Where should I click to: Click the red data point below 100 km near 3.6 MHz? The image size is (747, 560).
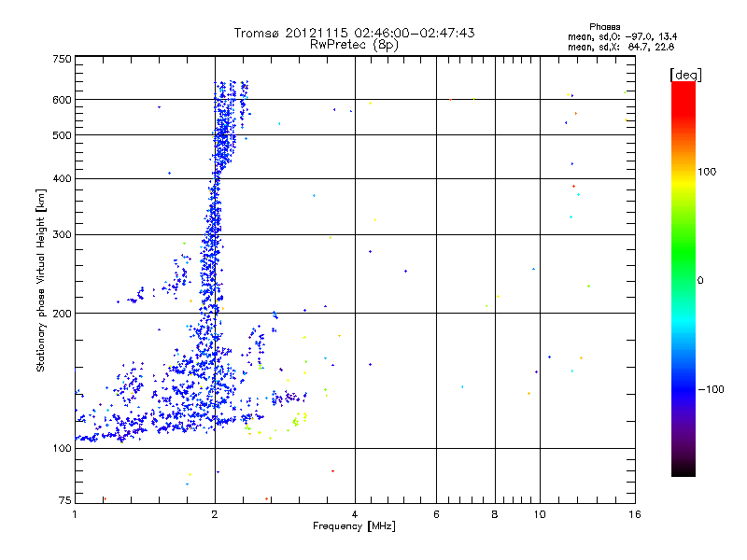tap(332, 471)
